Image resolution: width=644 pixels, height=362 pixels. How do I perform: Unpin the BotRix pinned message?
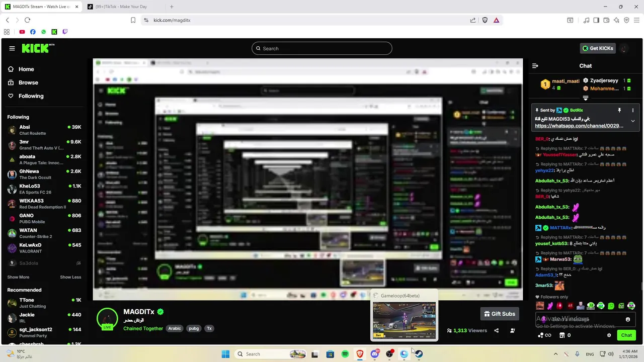[x=619, y=110]
